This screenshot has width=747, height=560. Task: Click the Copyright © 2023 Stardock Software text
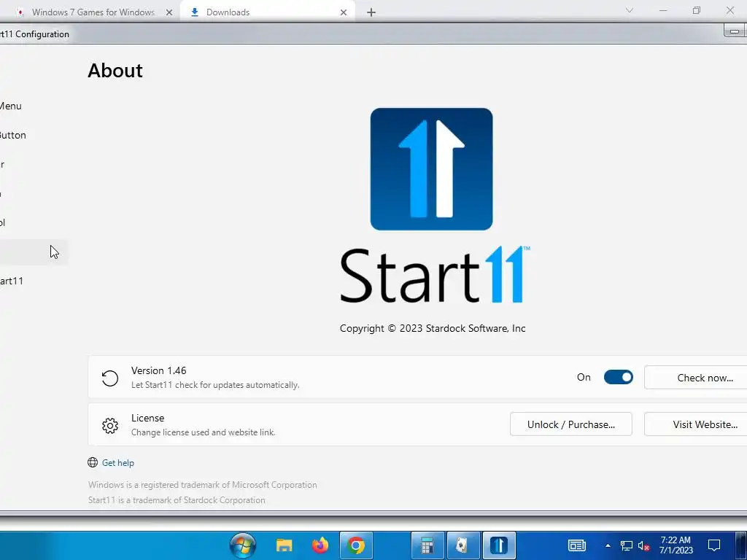[433, 329]
